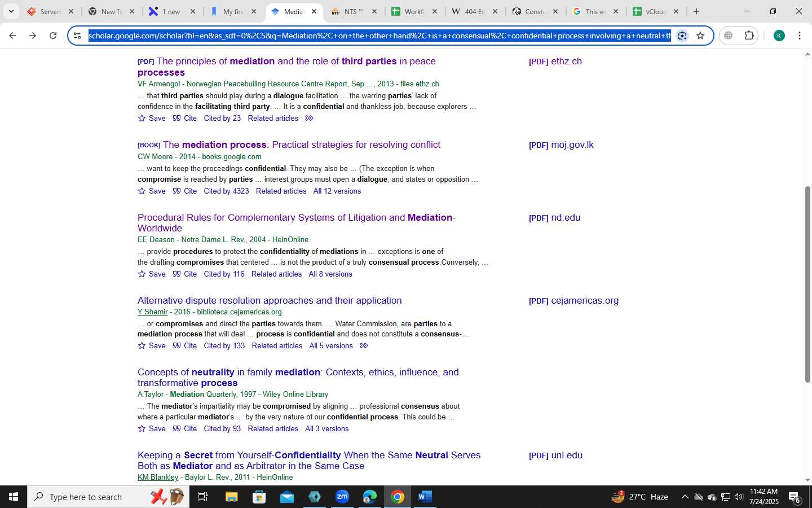Image resolution: width=812 pixels, height=508 pixels.
Task: Save the EE Deason Procedural Rules article
Action: click(152, 274)
